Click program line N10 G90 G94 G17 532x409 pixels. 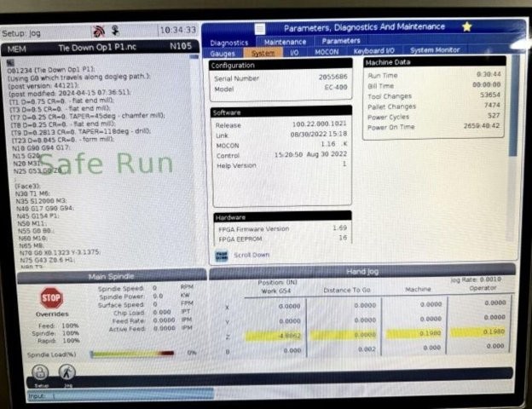tap(41, 148)
